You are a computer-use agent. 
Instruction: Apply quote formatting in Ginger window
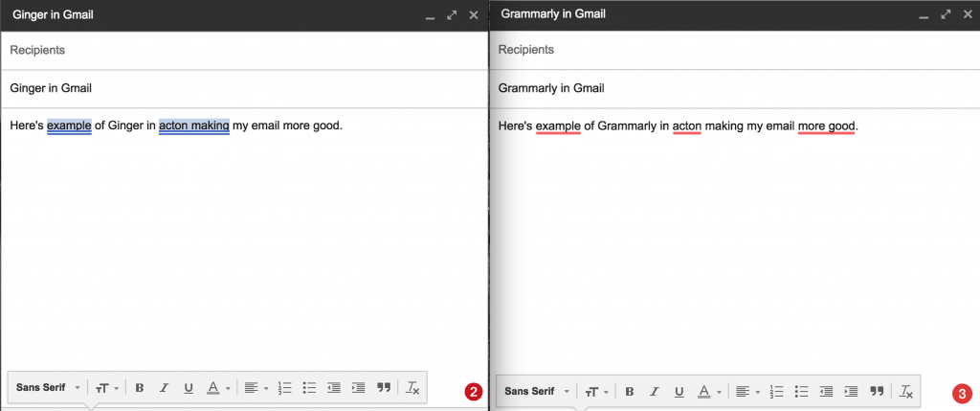(x=384, y=388)
